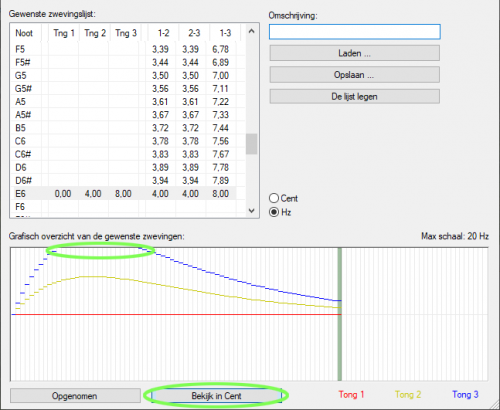This screenshot has width=500, height=410.
Task: Select the E6 note row
Action: [128, 193]
